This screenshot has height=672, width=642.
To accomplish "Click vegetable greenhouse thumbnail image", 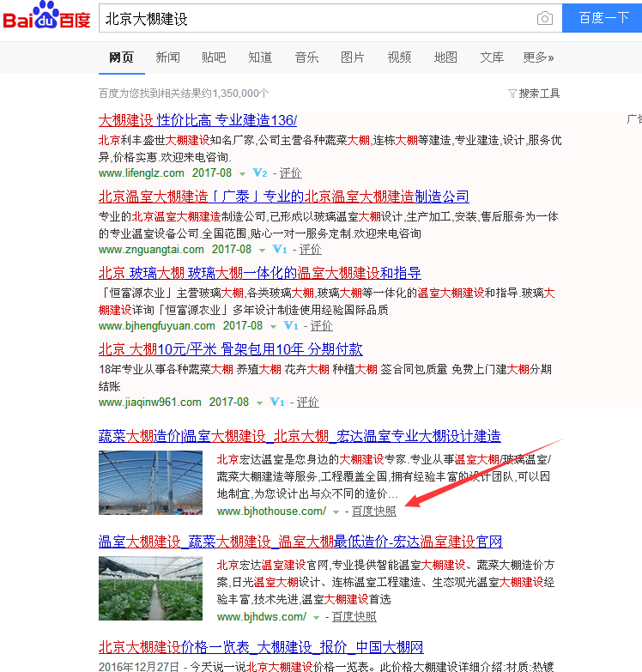I will [x=150, y=588].
